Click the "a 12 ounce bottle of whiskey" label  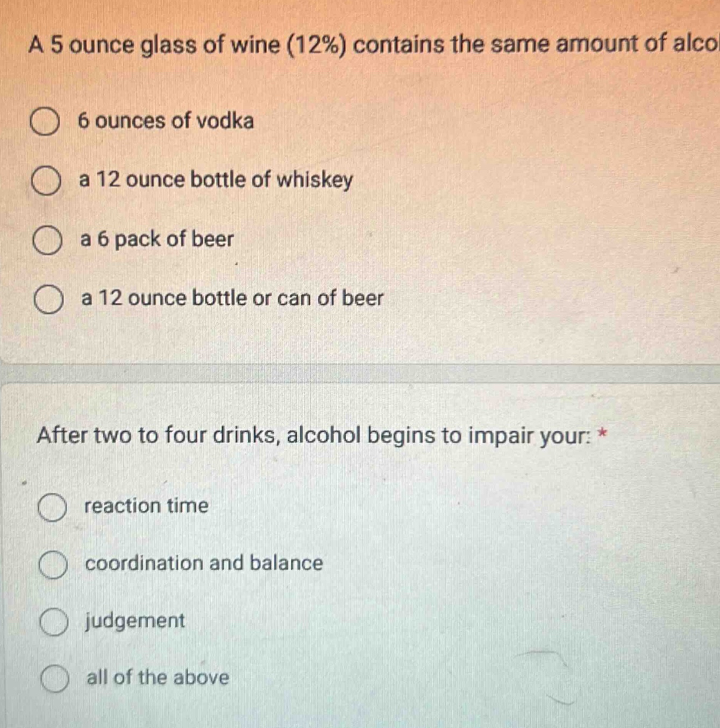(x=215, y=181)
